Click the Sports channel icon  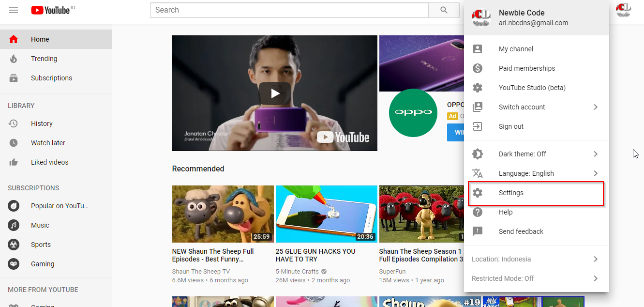14,245
